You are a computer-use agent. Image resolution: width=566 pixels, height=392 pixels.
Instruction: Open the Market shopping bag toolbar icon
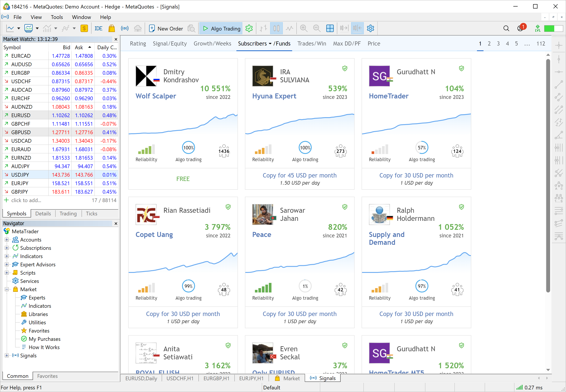(112, 29)
